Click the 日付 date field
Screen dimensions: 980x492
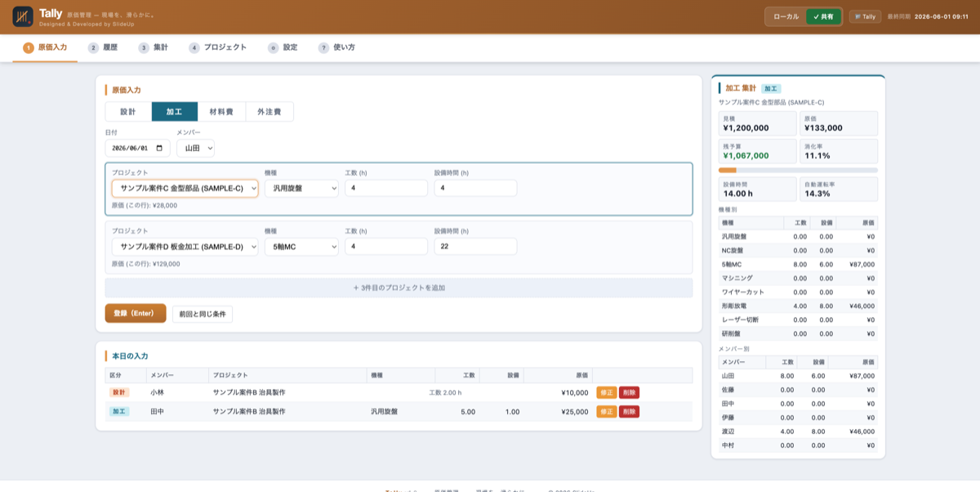[x=137, y=148]
